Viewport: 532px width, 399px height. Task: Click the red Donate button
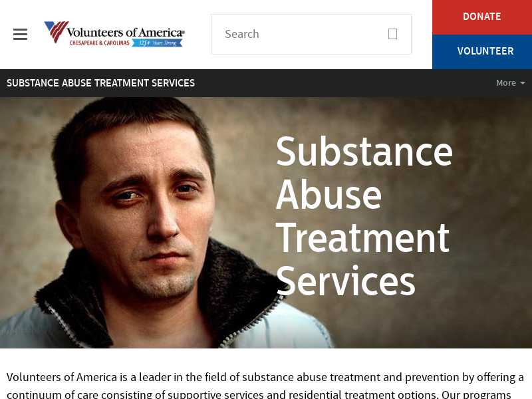[482, 17]
